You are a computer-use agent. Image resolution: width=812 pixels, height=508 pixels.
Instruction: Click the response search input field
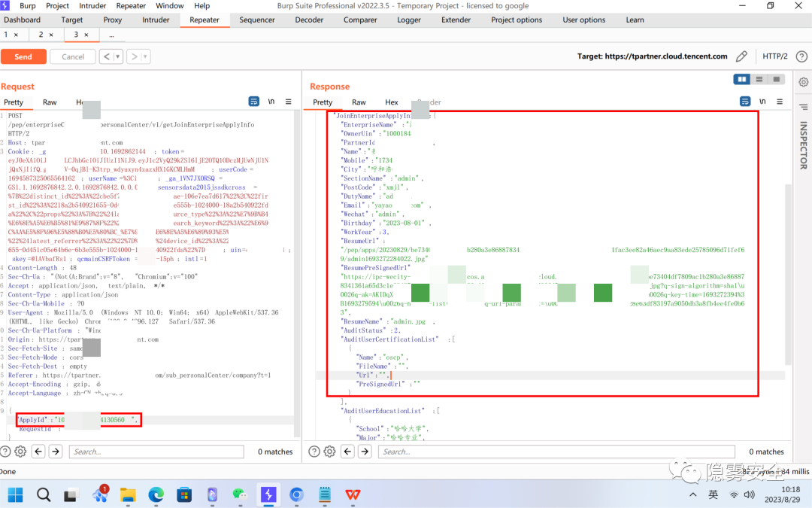click(x=556, y=452)
